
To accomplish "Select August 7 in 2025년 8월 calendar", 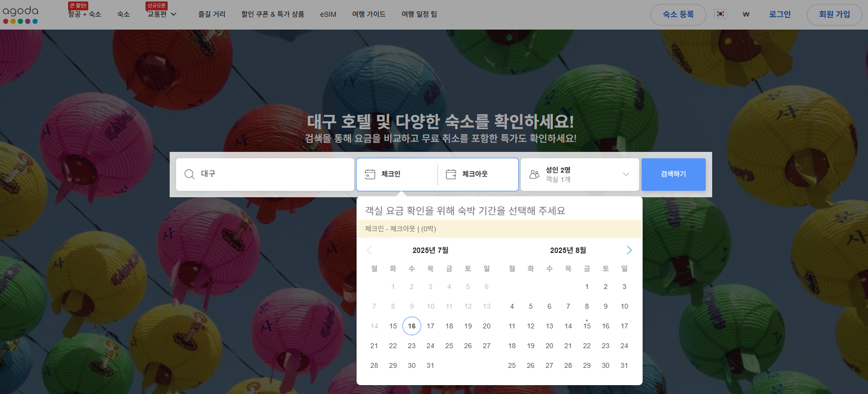I will point(568,306).
